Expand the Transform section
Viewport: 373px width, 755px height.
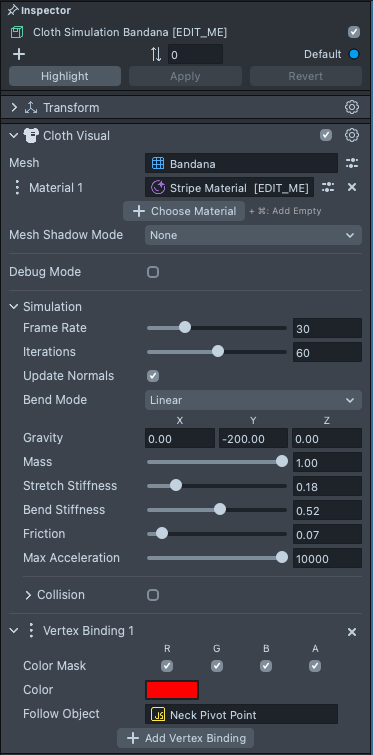click(x=14, y=107)
